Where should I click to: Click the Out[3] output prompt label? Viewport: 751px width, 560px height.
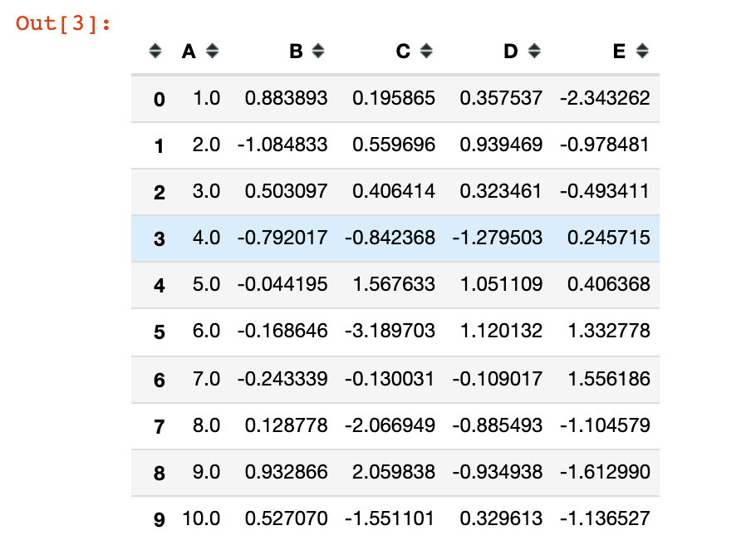63,23
